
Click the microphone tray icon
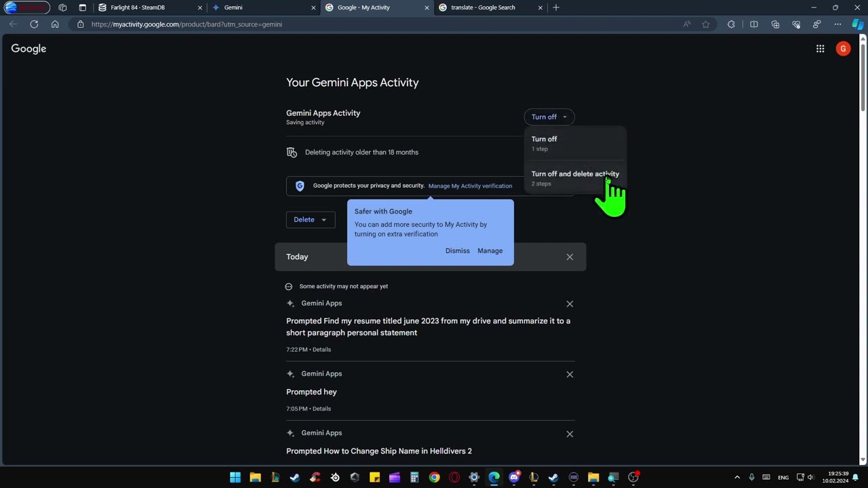pos(751,477)
